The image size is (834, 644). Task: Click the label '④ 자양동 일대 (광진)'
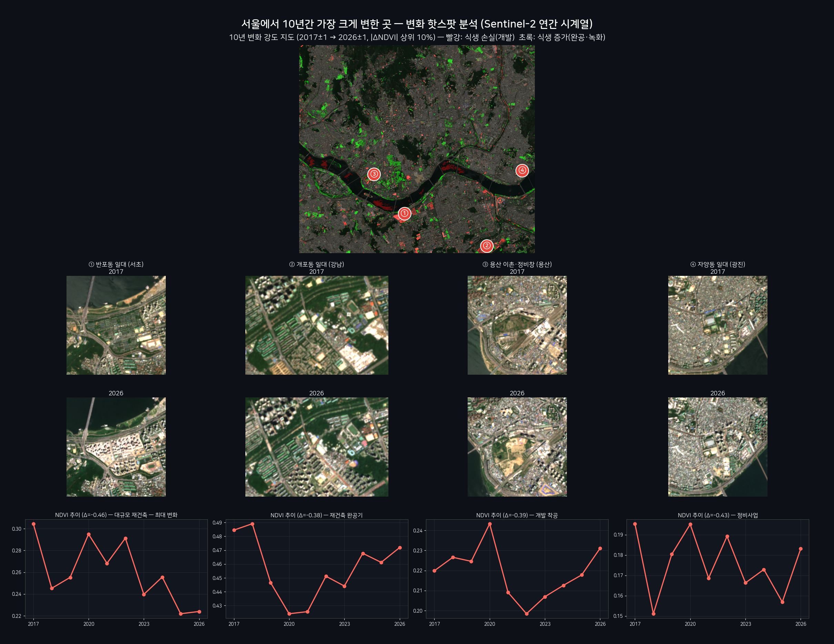(718, 264)
